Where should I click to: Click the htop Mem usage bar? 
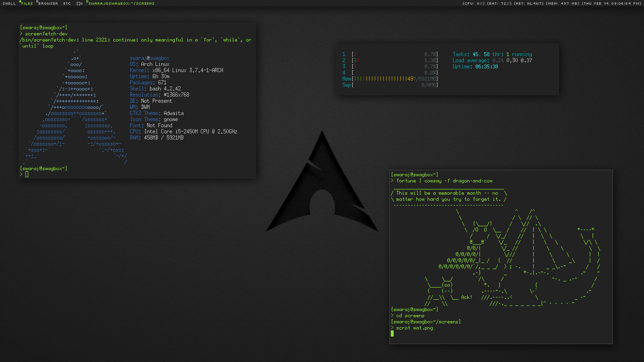pos(395,79)
